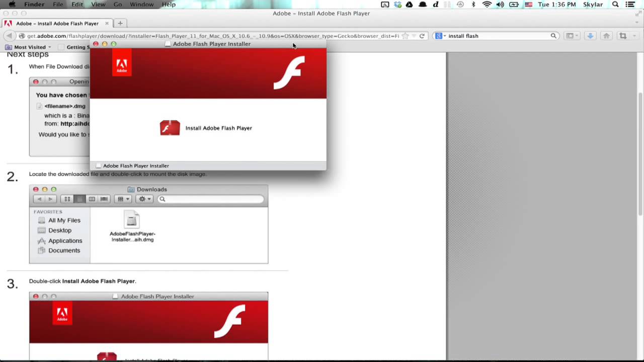Bookmark this page with the star icon
This screenshot has width=644, height=362.
pyautogui.click(x=406, y=36)
